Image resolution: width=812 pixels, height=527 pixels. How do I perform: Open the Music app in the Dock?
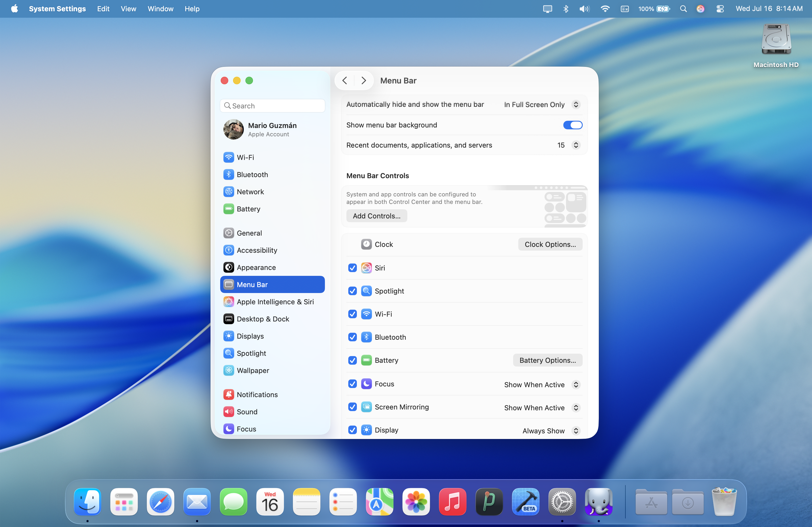point(452,502)
